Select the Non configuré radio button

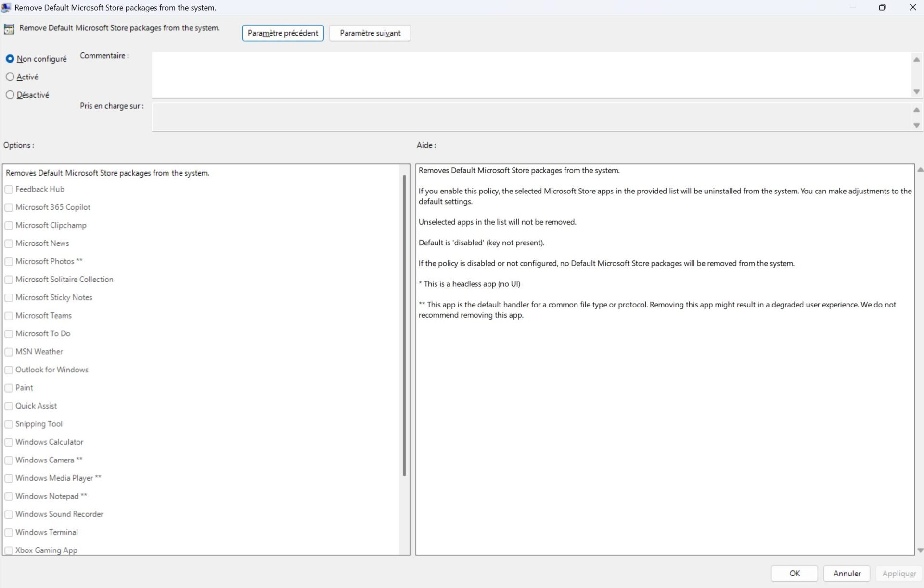(10, 59)
